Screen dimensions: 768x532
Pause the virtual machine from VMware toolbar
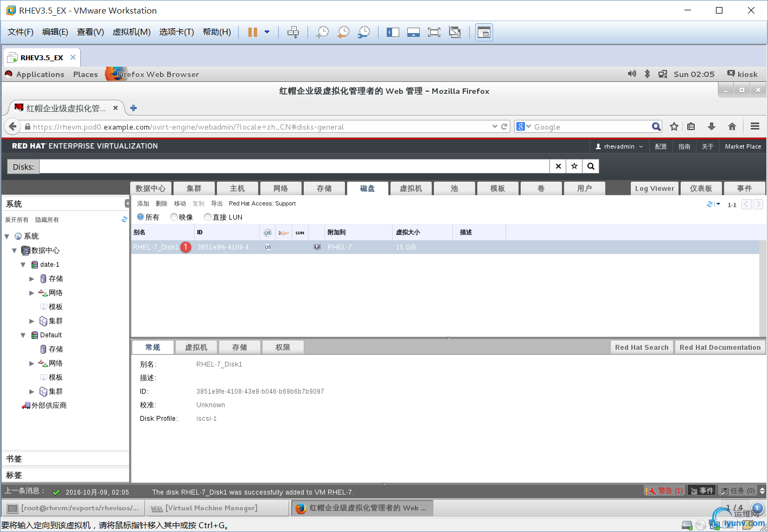tap(253, 32)
